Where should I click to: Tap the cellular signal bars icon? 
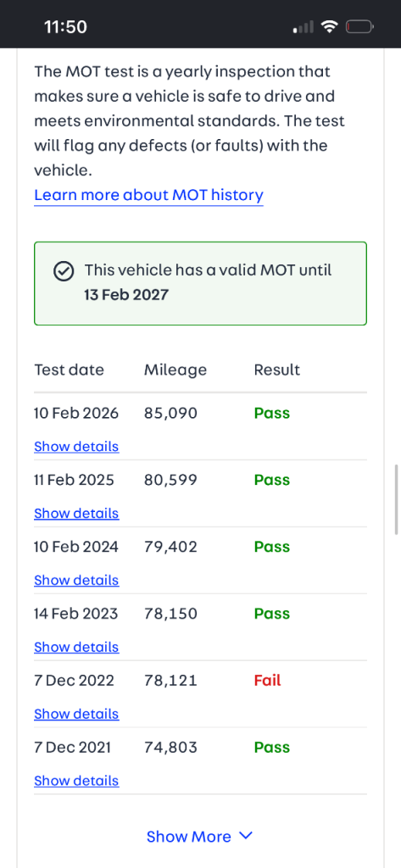(x=304, y=26)
